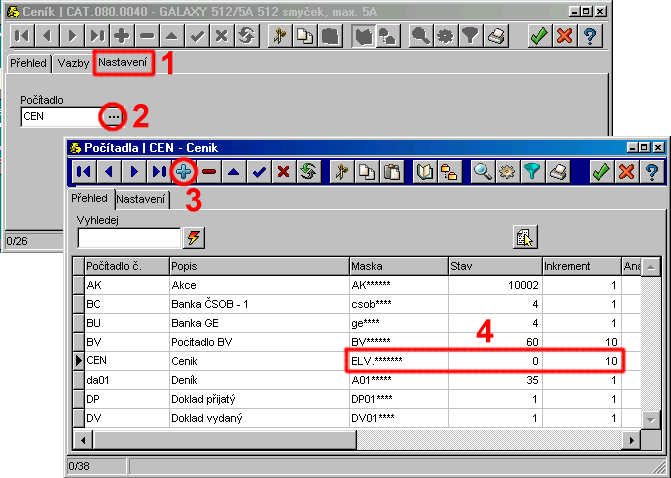Click the help question mark in Počítadla window
This screenshot has width=671, height=478.
tap(652, 172)
